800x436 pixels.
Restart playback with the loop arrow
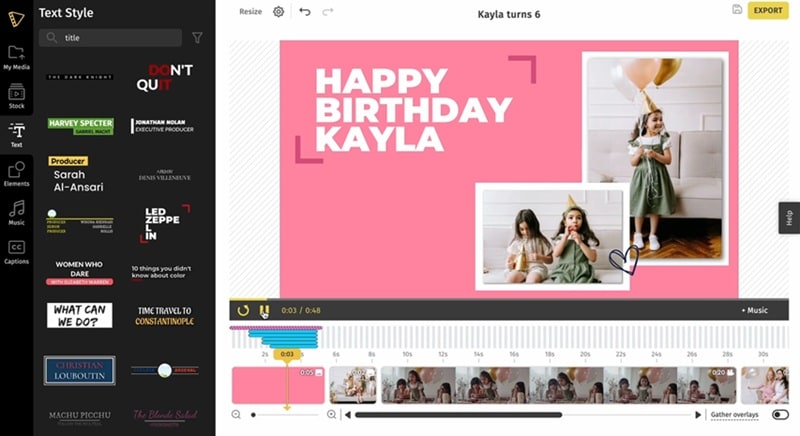tap(243, 310)
